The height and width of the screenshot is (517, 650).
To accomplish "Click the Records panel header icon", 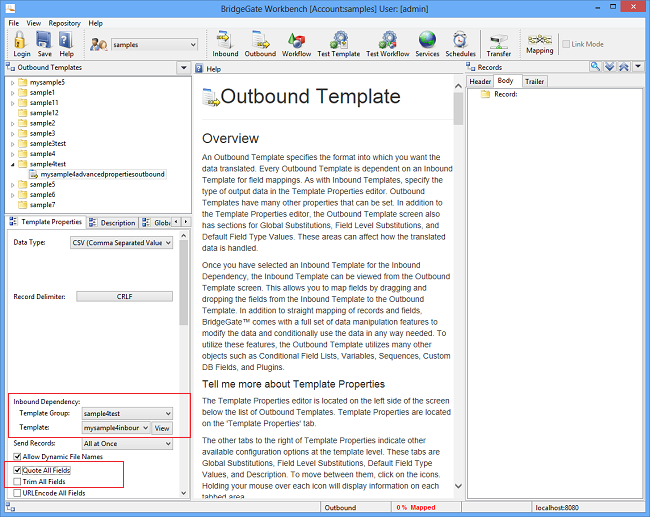I will (471, 67).
